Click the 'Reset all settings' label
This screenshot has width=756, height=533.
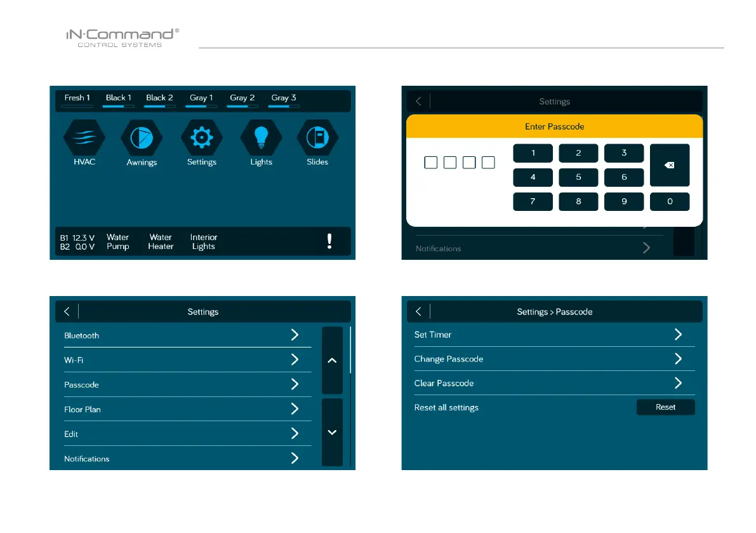tap(446, 408)
